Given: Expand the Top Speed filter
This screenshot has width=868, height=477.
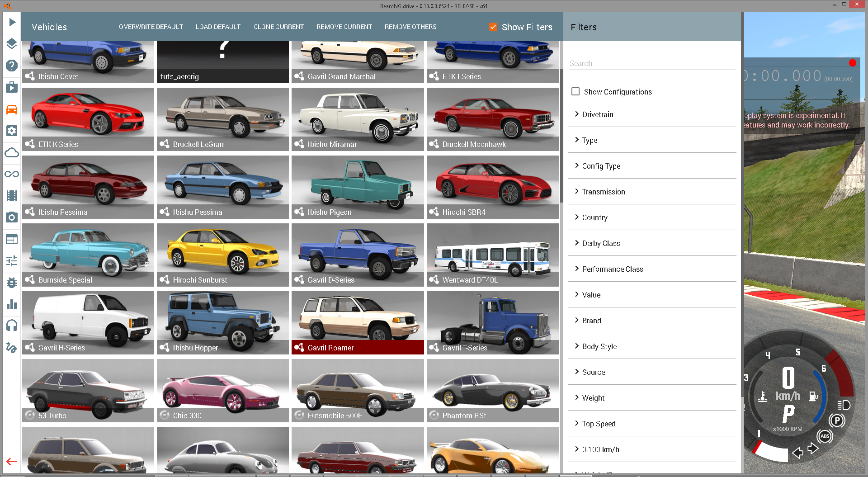Looking at the screenshot, I should pyautogui.click(x=652, y=424).
